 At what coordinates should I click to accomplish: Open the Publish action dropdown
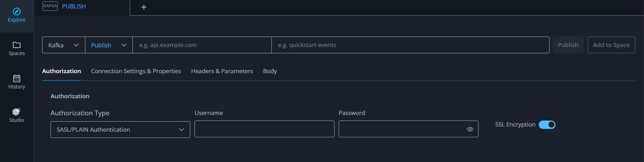click(109, 45)
